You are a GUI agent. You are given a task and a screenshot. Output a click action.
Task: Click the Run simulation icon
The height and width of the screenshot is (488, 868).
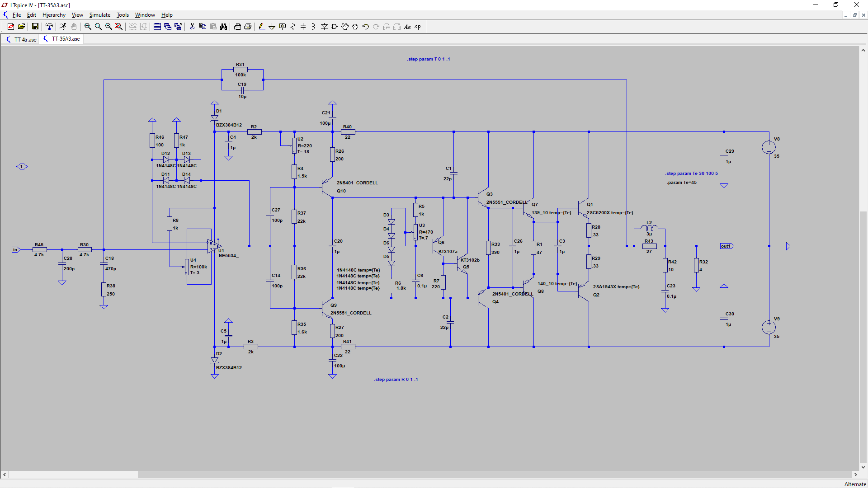[63, 27]
